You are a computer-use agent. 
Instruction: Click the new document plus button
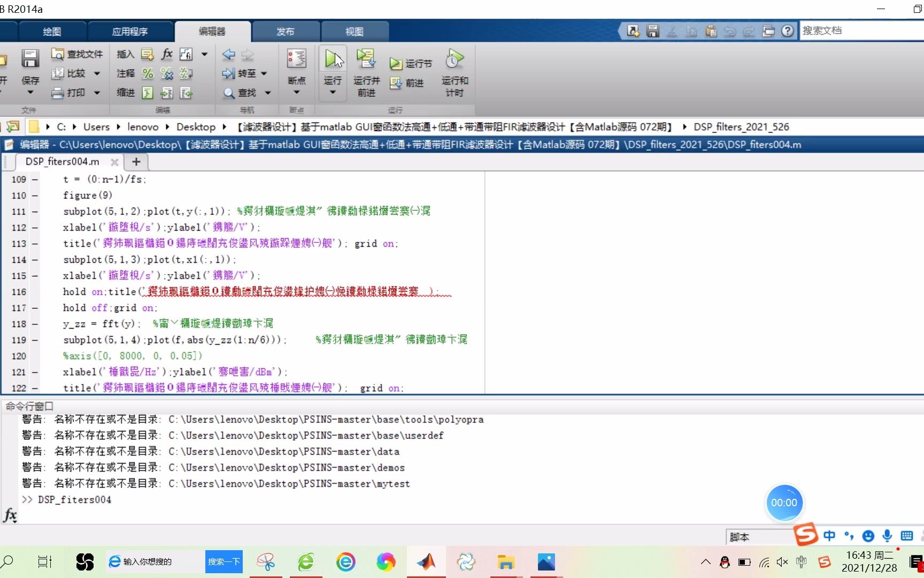(136, 162)
